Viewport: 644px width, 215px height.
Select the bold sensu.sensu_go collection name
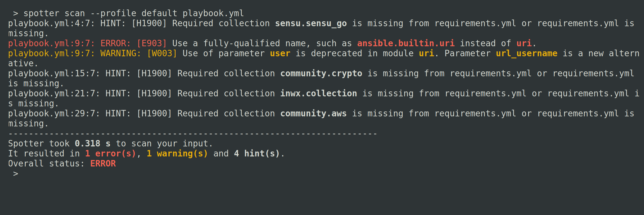(311, 23)
